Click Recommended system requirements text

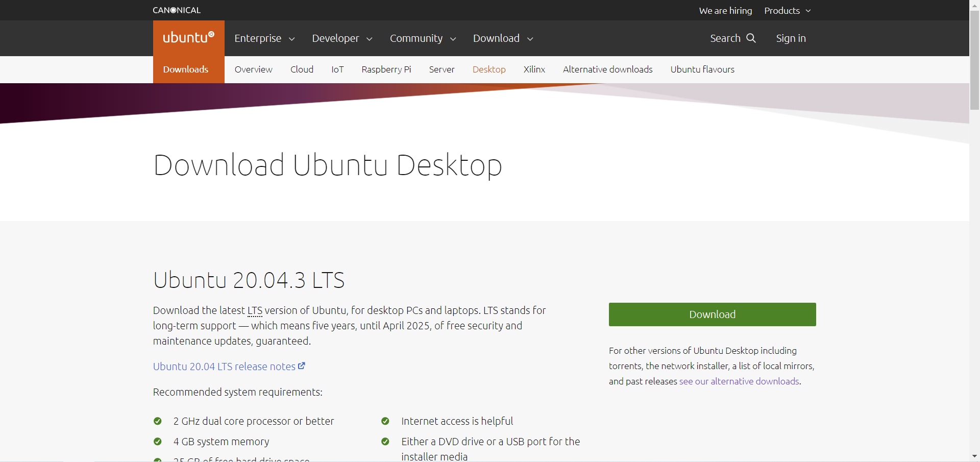click(238, 392)
